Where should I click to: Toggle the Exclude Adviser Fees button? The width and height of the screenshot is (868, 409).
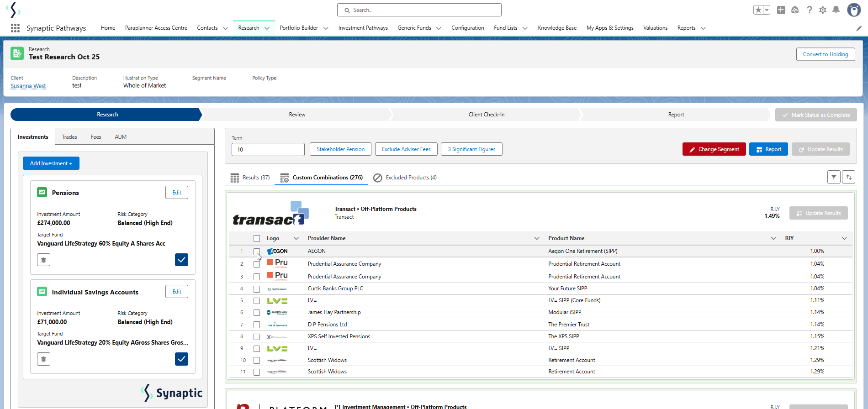[x=406, y=149]
